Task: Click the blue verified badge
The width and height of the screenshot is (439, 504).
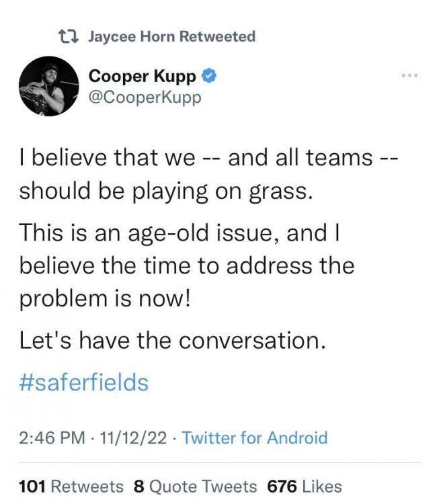Action: (x=209, y=77)
